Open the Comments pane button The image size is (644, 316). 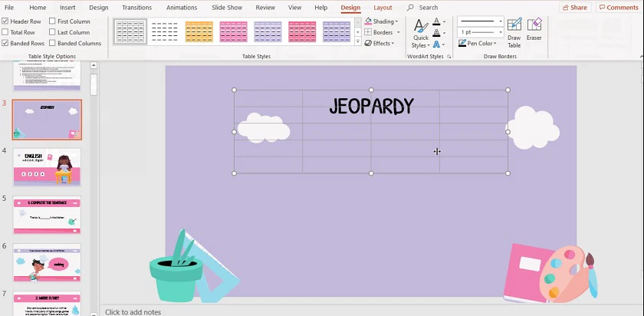click(618, 8)
